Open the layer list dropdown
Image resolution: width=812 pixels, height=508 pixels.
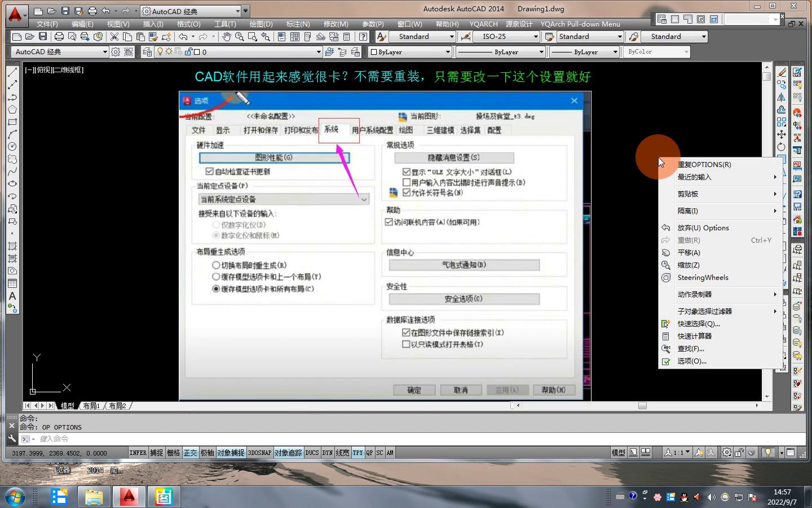click(319, 52)
